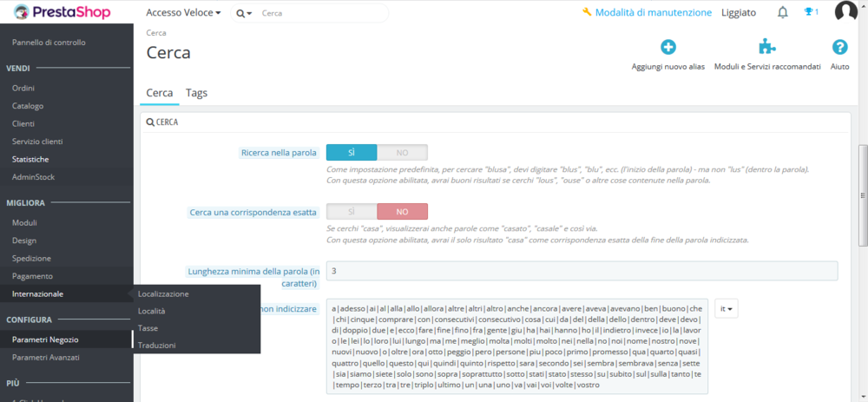The height and width of the screenshot is (402, 868).
Task: Click the PrestaShop logo
Action: pyautogui.click(x=62, y=12)
